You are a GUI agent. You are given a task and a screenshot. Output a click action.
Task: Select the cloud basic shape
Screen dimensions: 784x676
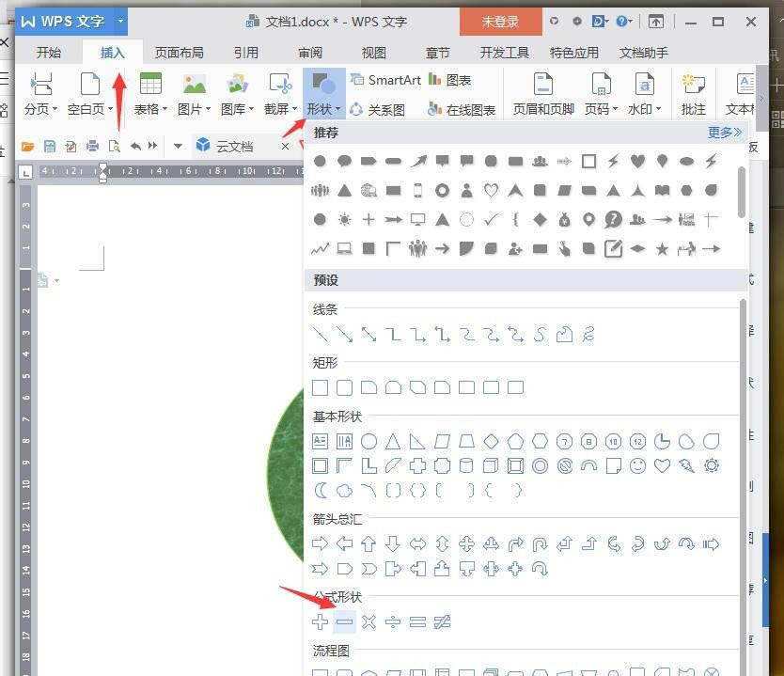tap(344, 491)
